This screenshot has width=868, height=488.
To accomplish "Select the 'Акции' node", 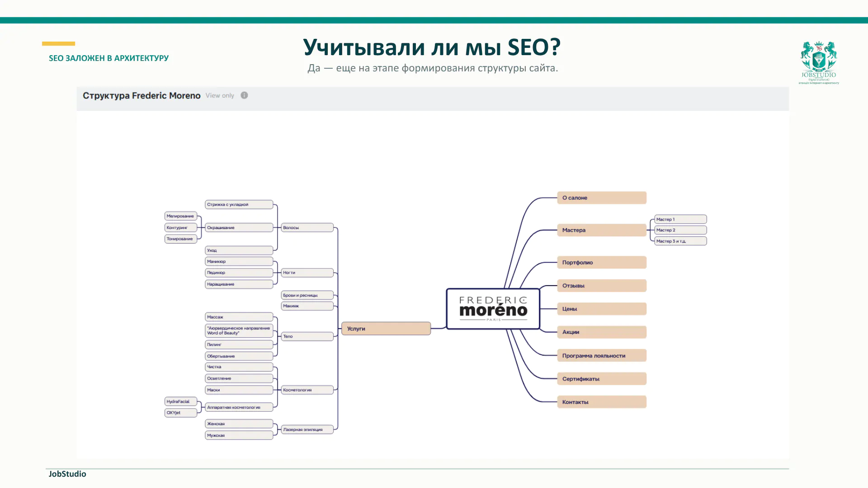I will [602, 332].
